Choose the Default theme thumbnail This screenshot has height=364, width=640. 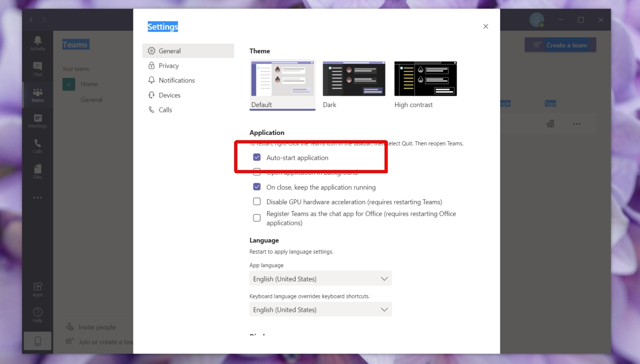tap(283, 85)
